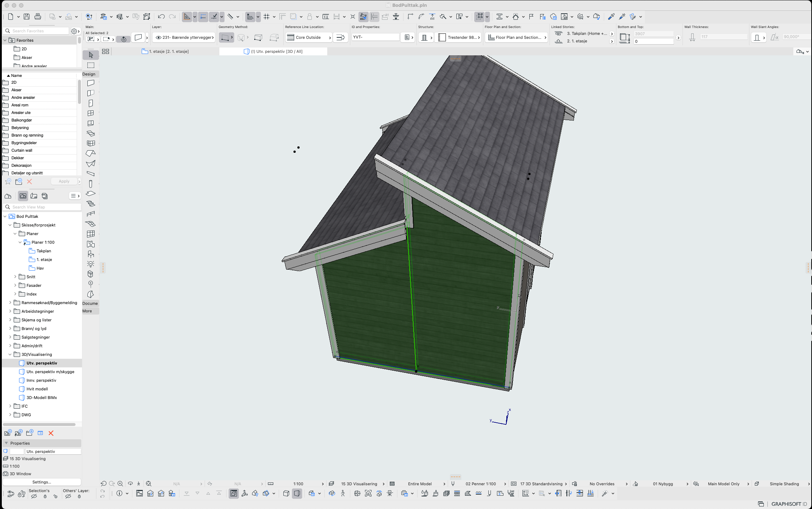Collapse the 3D/Visualisering folder
The image size is (812, 509).
[10, 354]
